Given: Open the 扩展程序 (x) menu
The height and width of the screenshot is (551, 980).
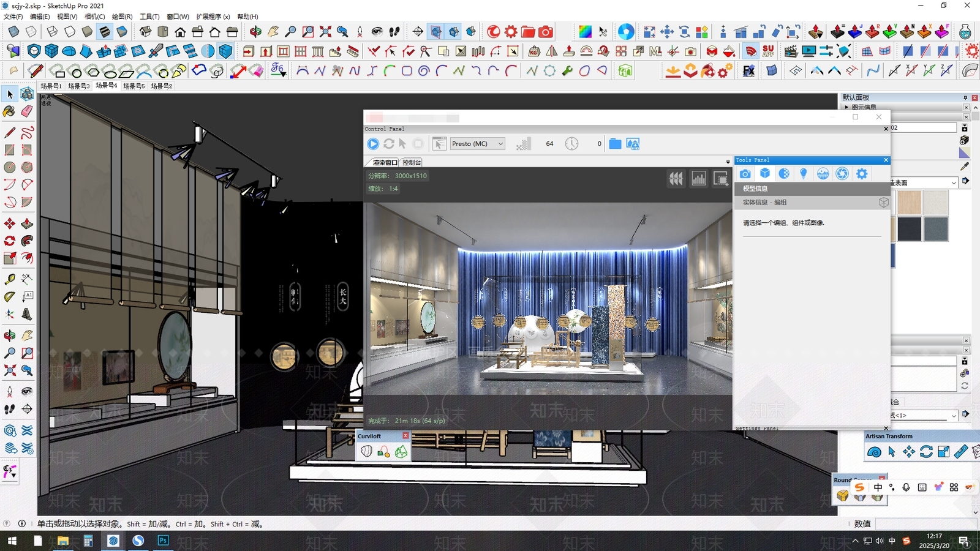Looking at the screenshot, I should click(x=213, y=17).
